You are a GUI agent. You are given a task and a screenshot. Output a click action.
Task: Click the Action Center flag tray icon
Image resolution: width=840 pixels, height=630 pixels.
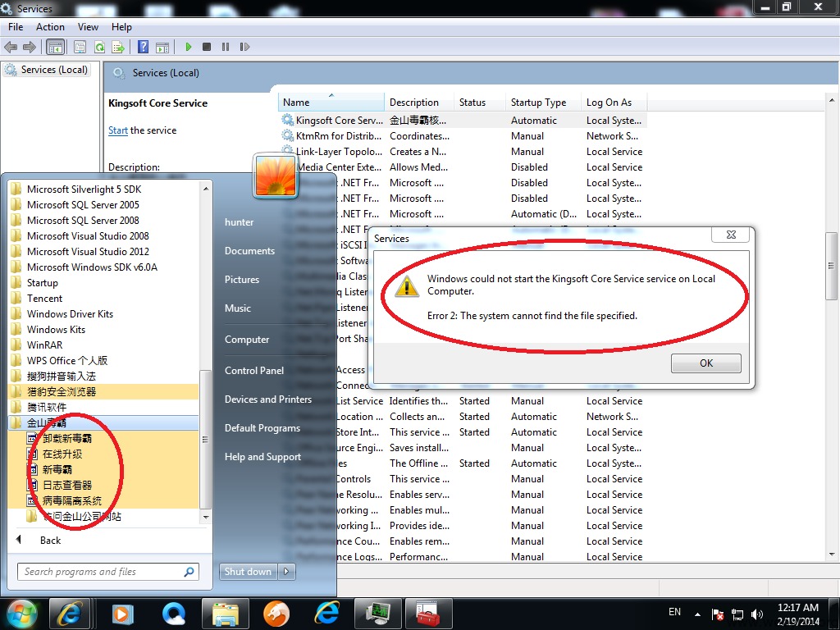click(x=717, y=614)
